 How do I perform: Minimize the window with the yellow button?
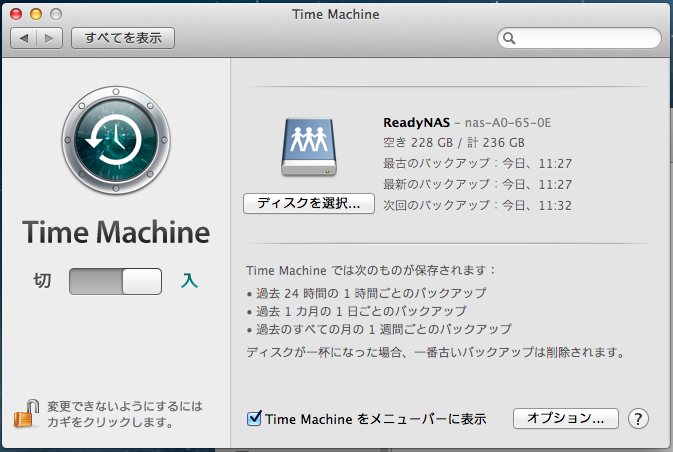36,14
